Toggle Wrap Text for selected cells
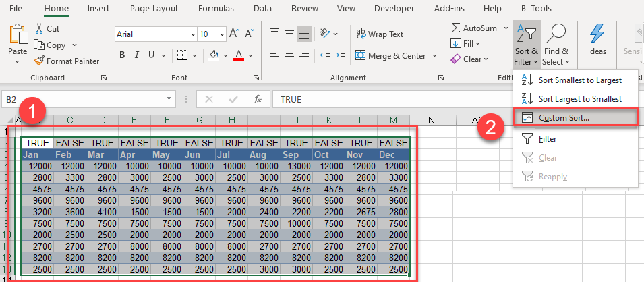Viewport: 644px width, 282px height. coord(380,34)
